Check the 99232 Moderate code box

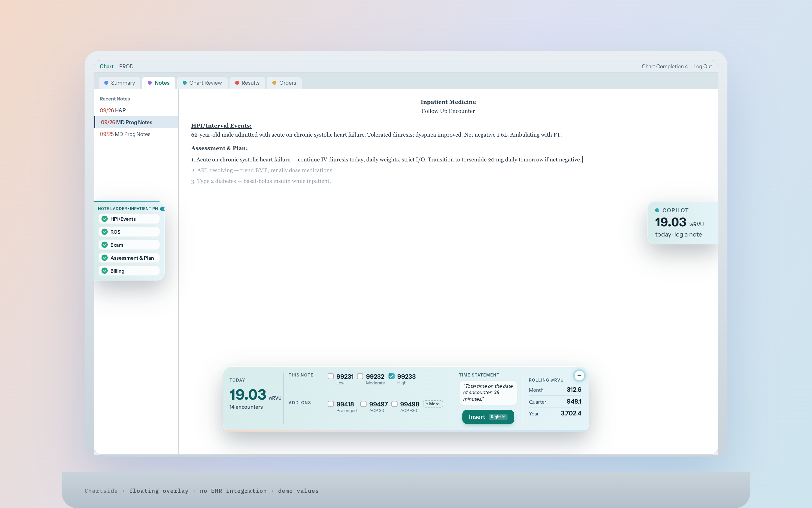(x=360, y=376)
